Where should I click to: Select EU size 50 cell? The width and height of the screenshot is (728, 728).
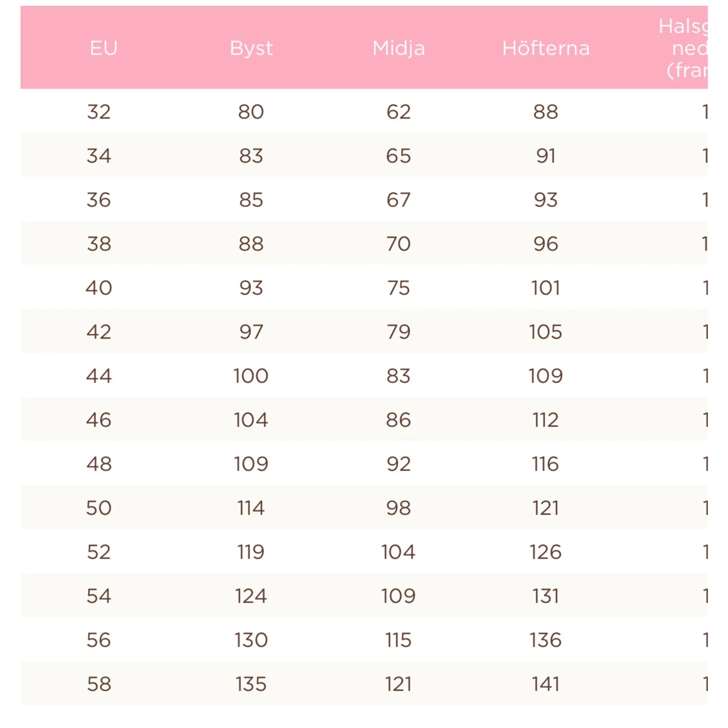click(x=99, y=508)
